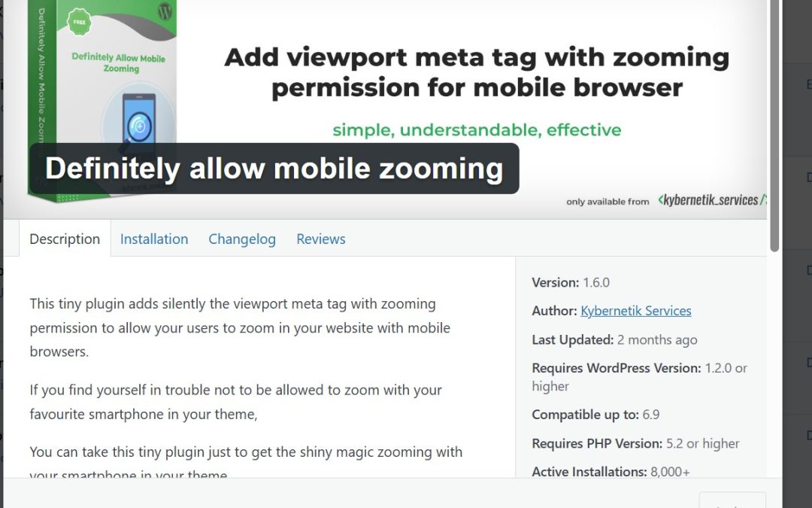Click the FREE badge on the plugin box

pyautogui.click(x=78, y=23)
